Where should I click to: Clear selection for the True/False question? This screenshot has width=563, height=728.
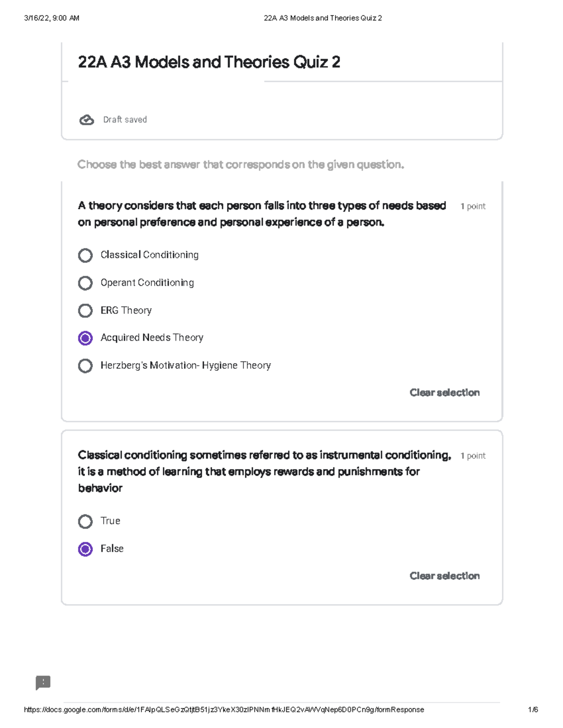pos(444,576)
